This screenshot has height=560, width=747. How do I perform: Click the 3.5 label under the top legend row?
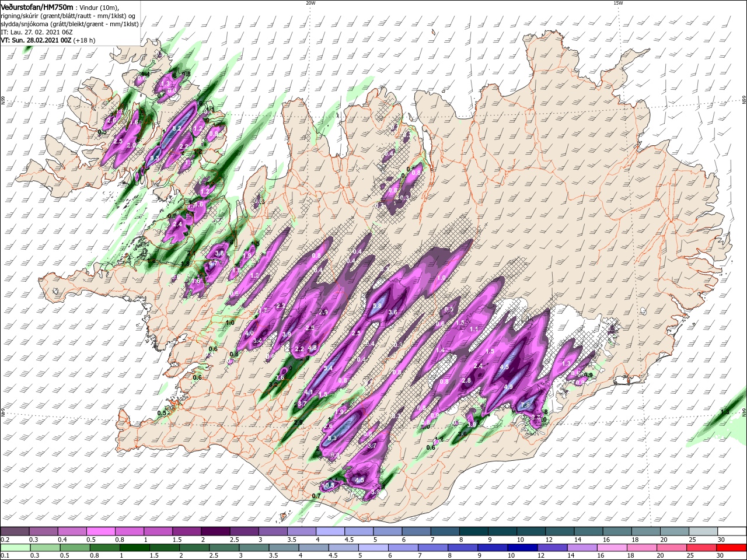pyautogui.click(x=292, y=539)
